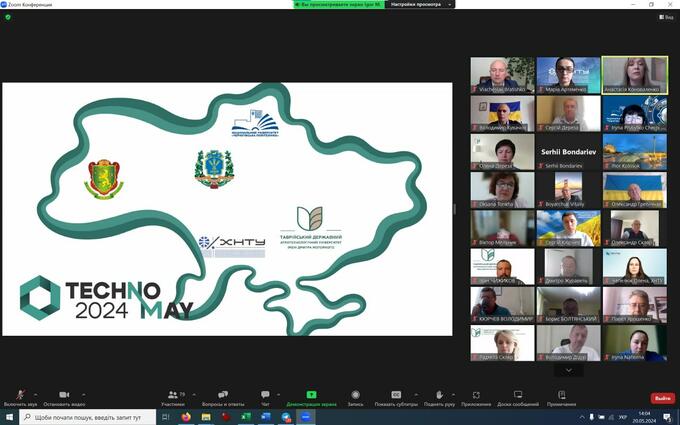This screenshot has width=680, height=425.
Task: Toggle Показать субтитры captions button
Action: tap(396, 397)
